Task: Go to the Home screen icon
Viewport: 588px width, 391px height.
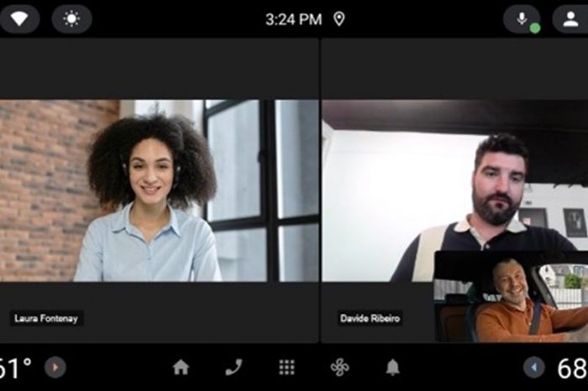Action: [181, 367]
